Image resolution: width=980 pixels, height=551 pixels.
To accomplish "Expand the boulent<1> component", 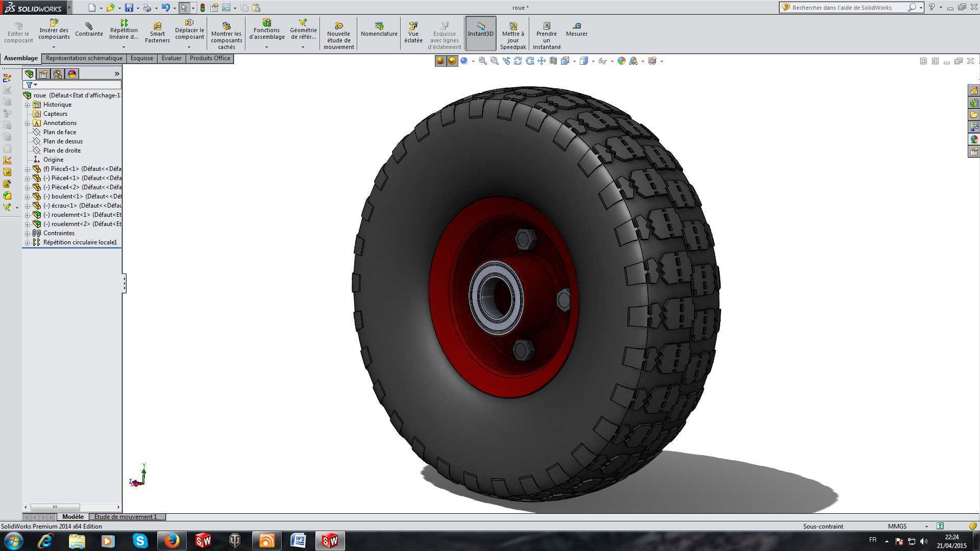I will [x=28, y=197].
